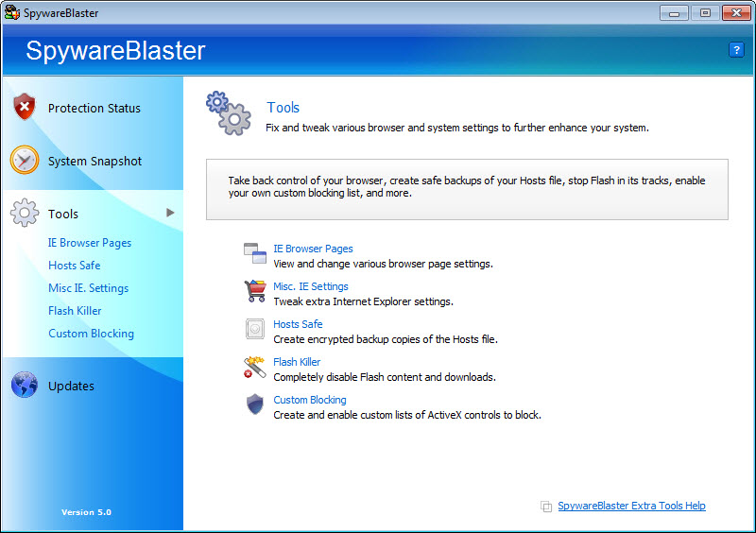This screenshot has width=756, height=533.
Task: Open the SpywareBlaster Extra Tools Help link
Action: [x=631, y=506]
